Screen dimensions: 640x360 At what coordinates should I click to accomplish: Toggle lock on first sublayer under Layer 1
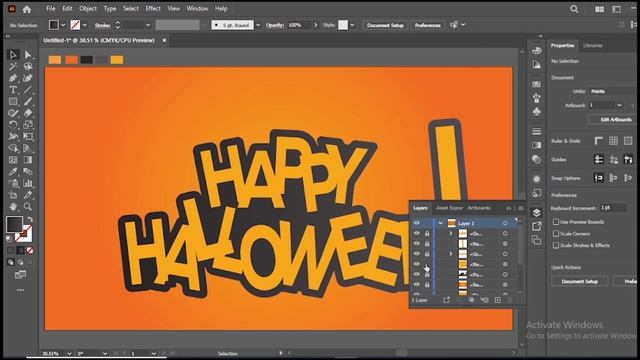tap(427, 233)
